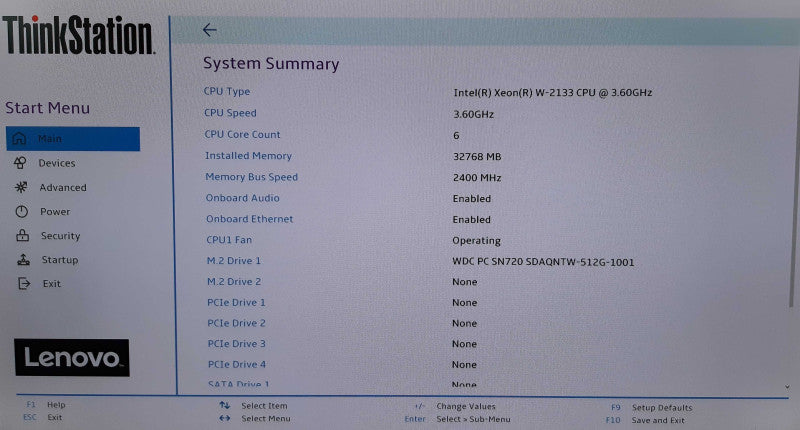The height and width of the screenshot is (430, 800).
Task: Click the scroll-down chevron at list bottom
Action: click(x=787, y=387)
